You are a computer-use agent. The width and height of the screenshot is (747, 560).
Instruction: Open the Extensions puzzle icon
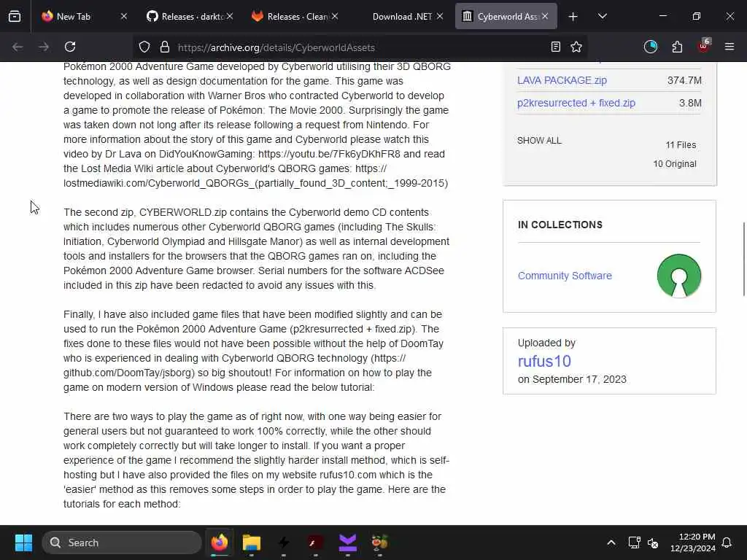point(677,47)
